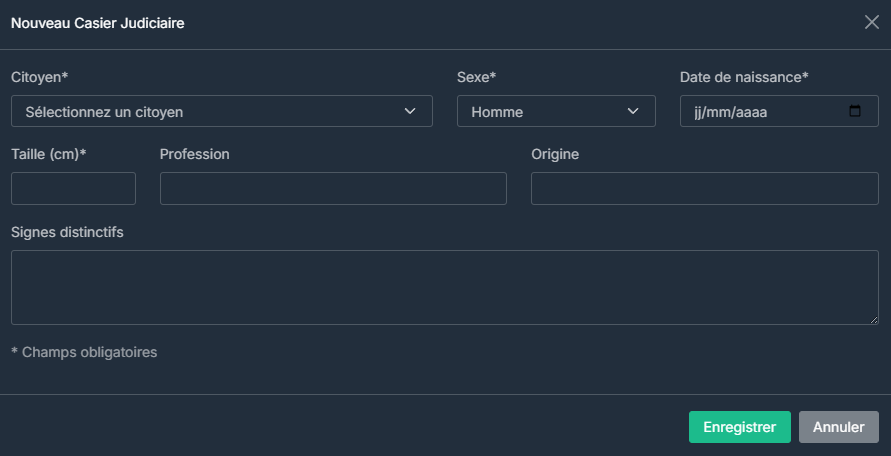Open the calendar picker icon
Viewport: 891px width, 456px height.
click(x=855, y=111)
